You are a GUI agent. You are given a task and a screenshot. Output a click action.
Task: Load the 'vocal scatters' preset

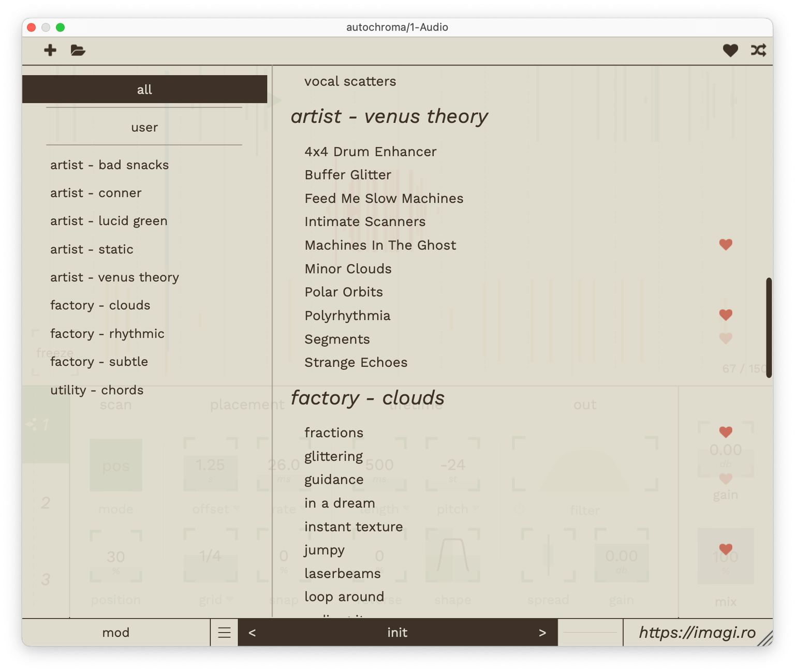(x=350, y=81)
